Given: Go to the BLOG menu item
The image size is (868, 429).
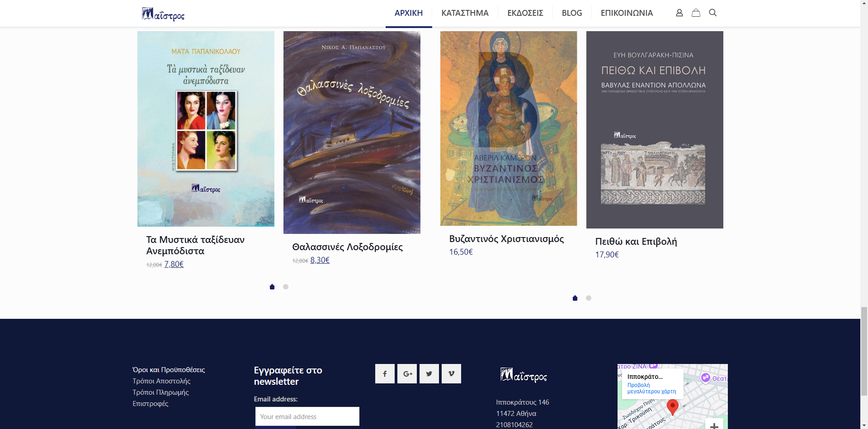Looking at the screenshot, I should click(x=571, y=13).
